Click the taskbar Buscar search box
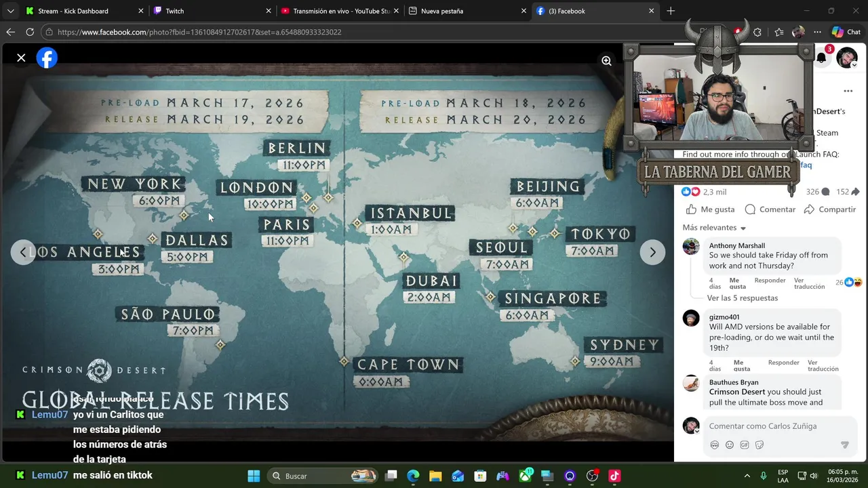Image resolution: width=868 pixels, height=488 pixels. (323, 476)
